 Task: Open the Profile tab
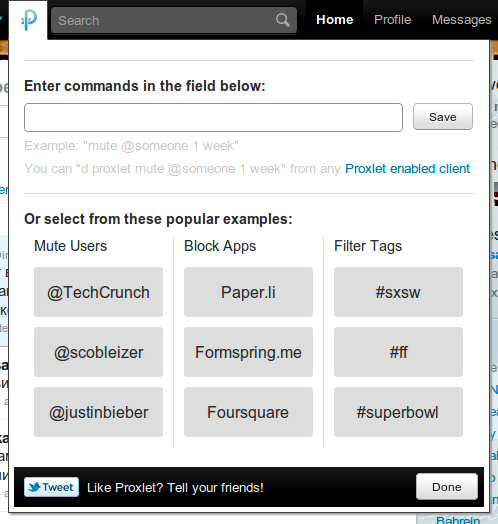(x=392, y=20)
